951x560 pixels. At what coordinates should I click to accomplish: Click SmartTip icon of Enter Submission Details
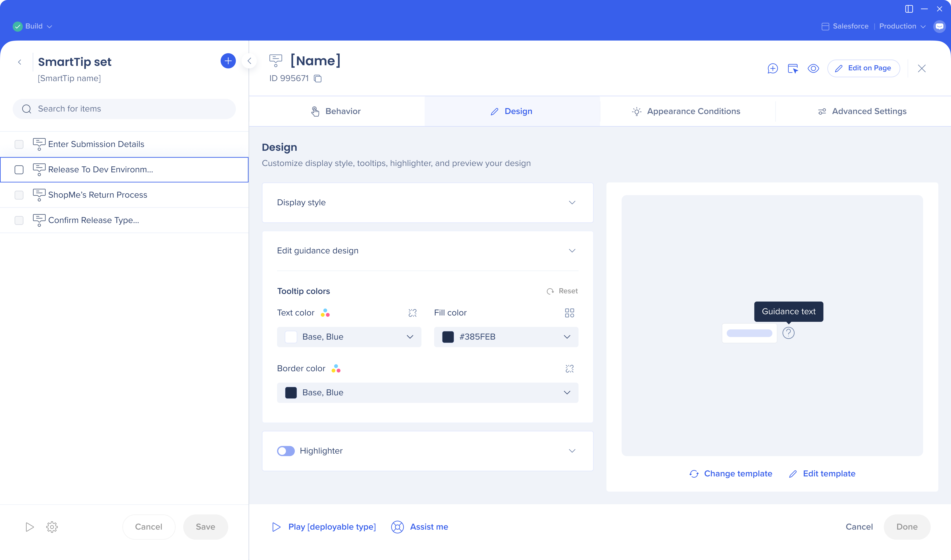pyautogui.click(x=39, y=144)
